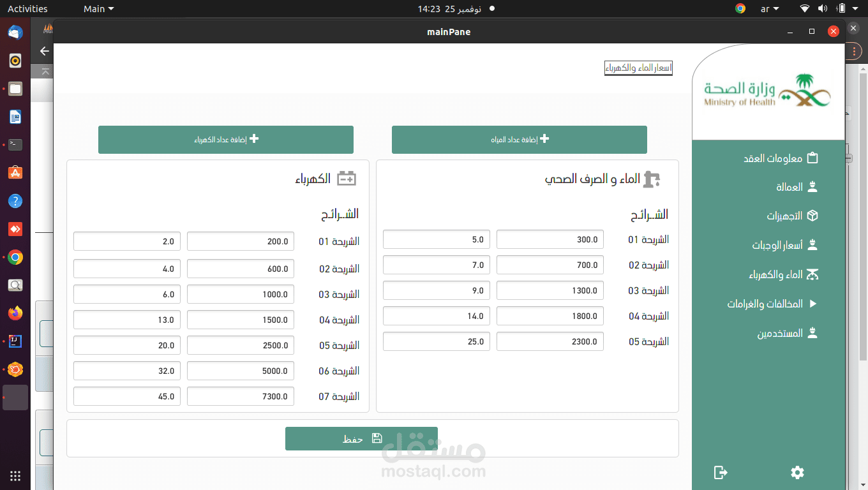This screenshot has height=490, width=868.
Task: Click the contract information clipboard icon
Action: point(812,158)
